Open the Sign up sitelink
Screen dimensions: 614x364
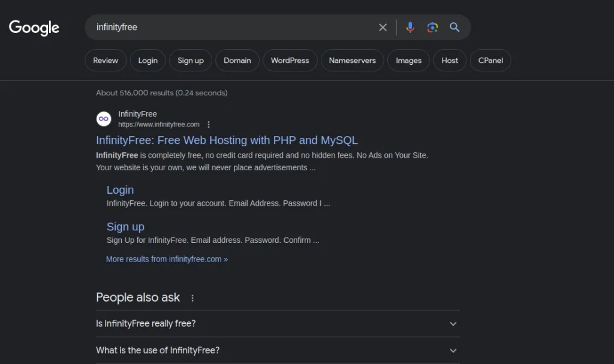125,227
